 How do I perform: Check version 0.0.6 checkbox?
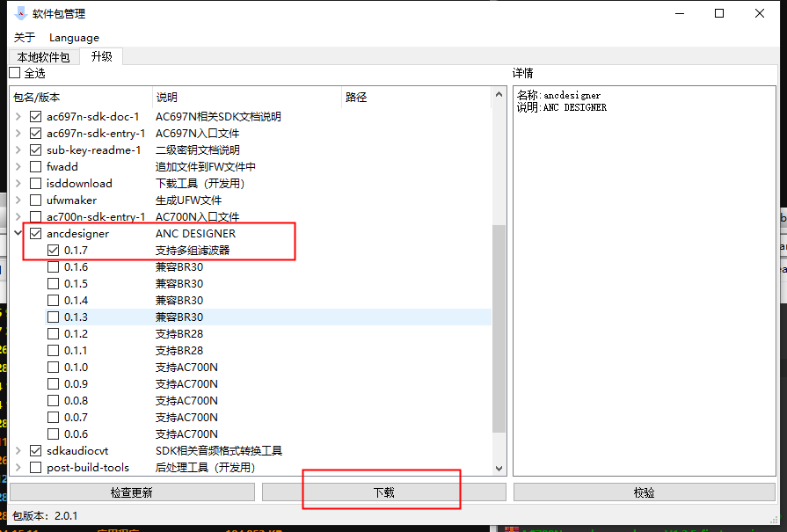[54, 434]
